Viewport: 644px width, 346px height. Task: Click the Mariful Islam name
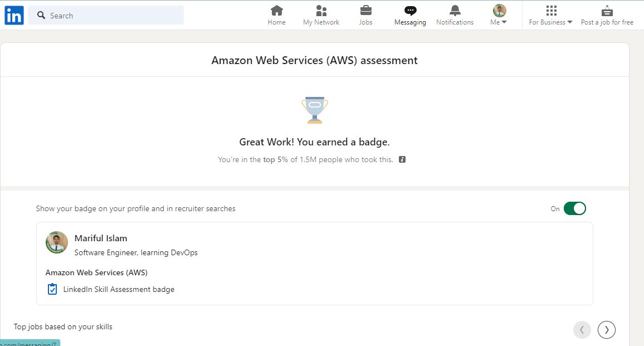pos(101,238)
